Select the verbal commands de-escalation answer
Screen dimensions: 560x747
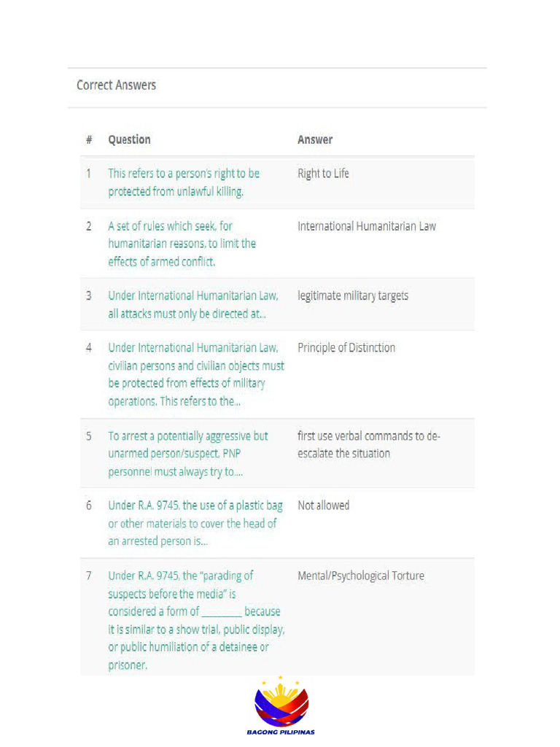tap(369, 444)
